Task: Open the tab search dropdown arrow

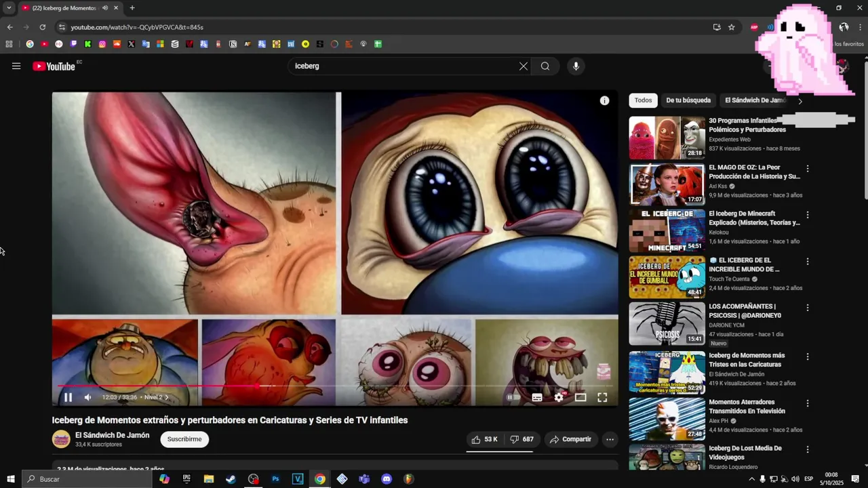Action: click(9, 8)
